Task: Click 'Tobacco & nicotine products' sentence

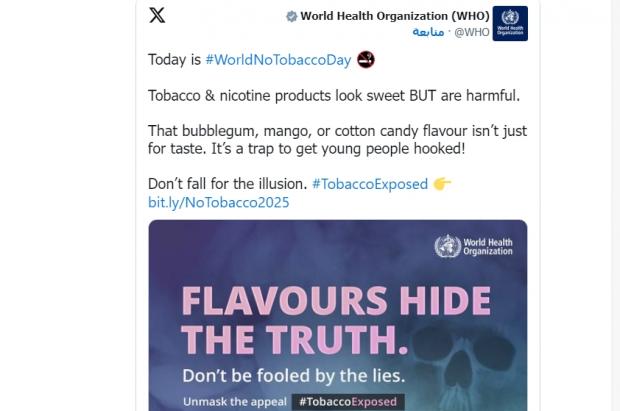Action: 334,96
